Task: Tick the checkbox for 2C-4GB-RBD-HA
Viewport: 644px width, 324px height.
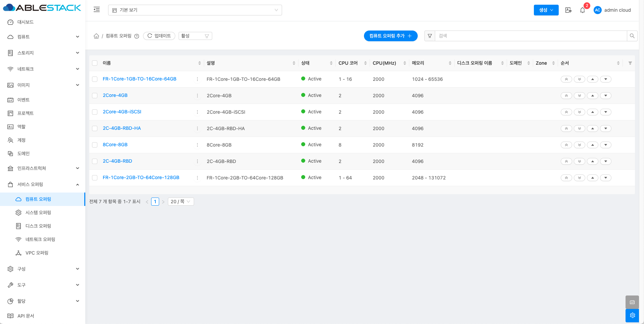Action: point(95,128)
